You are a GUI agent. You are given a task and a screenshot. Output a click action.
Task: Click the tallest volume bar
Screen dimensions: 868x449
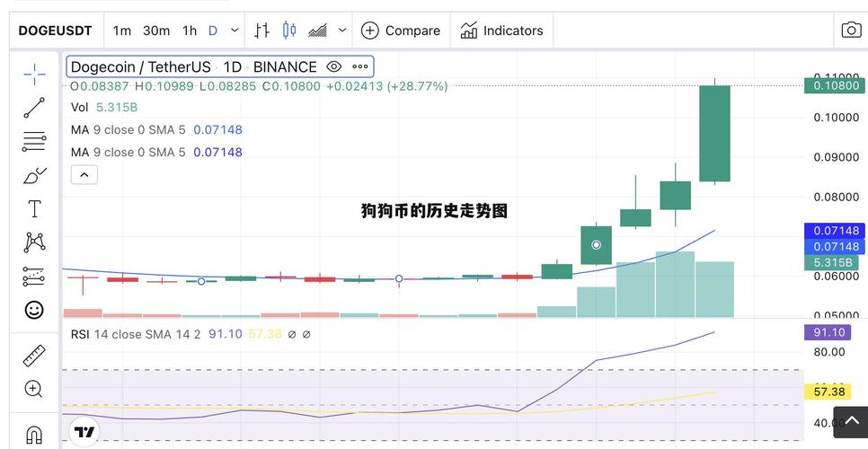pyautogui.click(x=675, y=285)
